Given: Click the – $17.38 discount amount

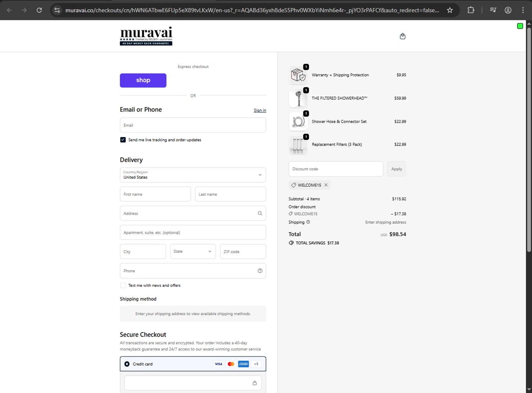Looking at the screenshot, I should 398,214.
